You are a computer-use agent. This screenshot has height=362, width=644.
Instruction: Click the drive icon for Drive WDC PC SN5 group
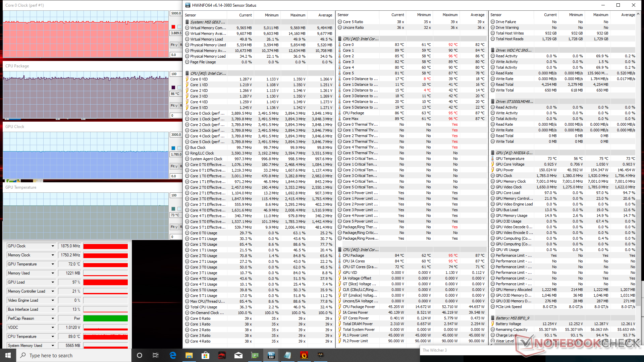[493, 50]
